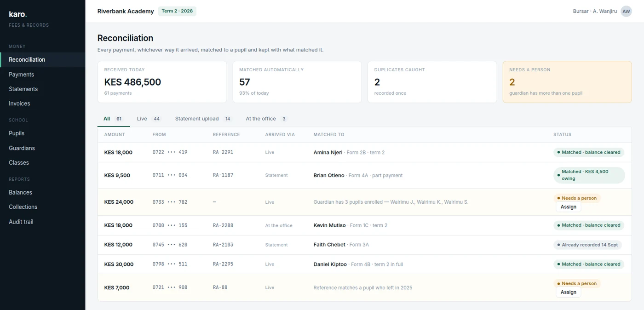
Task: Open Classes in the sidebar
Action: (x=43, y=163)
